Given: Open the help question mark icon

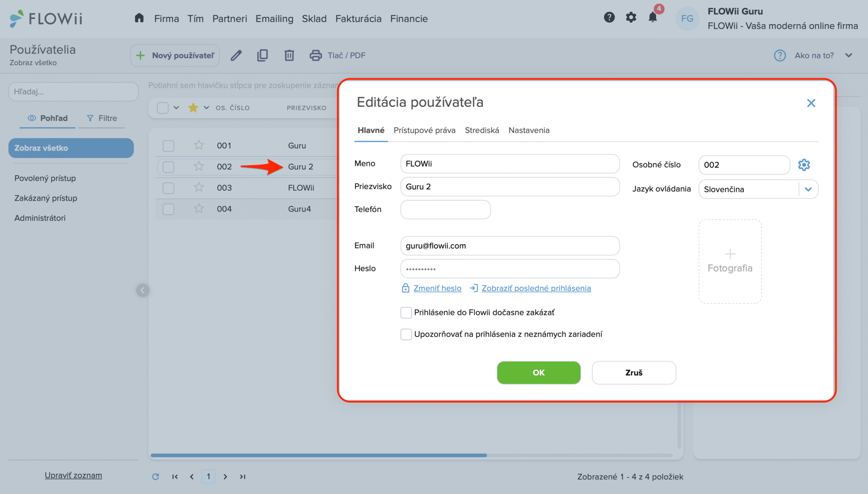Looking at the screenshot, I should coord(609,18).
